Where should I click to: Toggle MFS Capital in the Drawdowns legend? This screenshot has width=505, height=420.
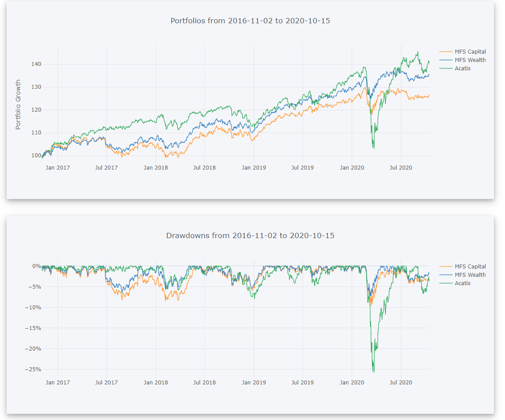(470, 267)
